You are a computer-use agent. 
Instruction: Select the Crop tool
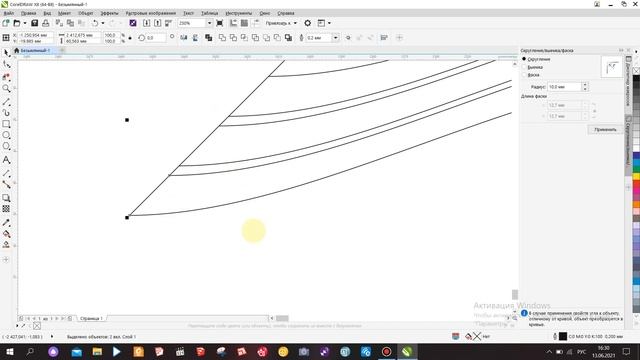[x=6, y=77]
